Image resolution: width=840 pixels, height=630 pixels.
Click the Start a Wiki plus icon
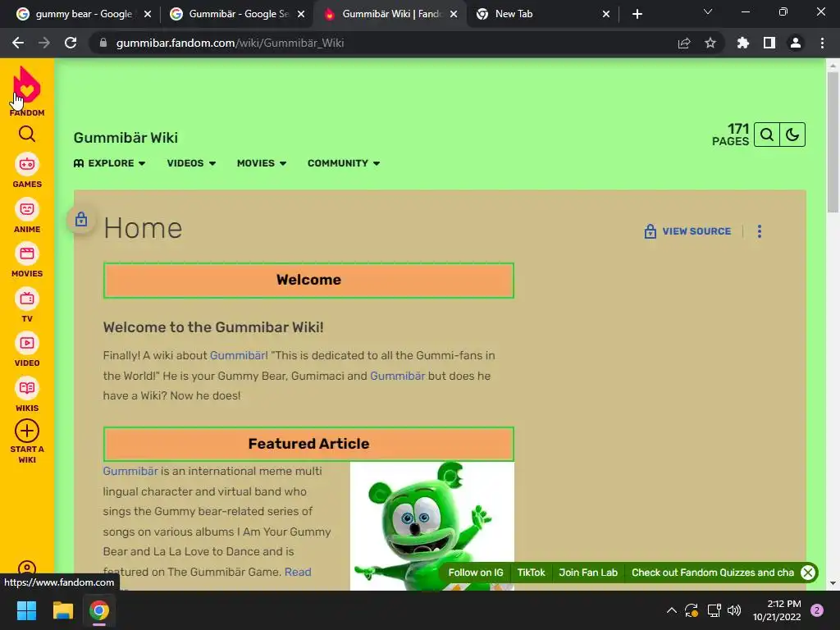pyautogui.click(x=27, y=431)
